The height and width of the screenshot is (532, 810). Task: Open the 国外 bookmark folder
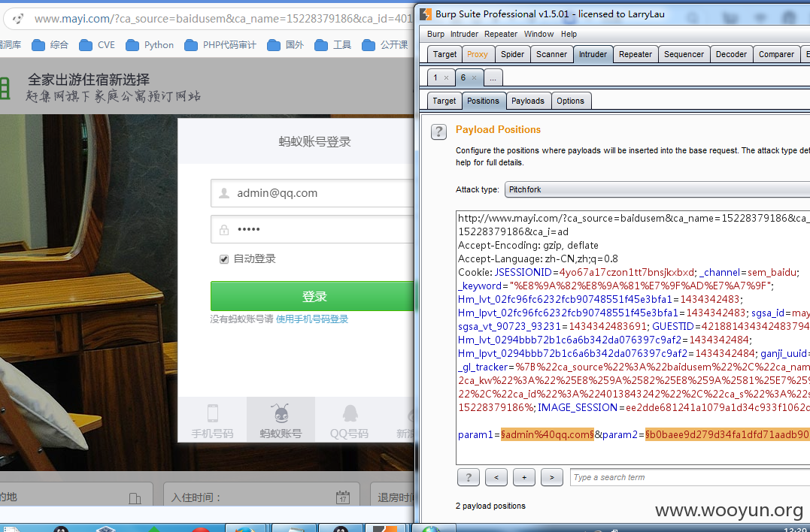tap(285, 45)
